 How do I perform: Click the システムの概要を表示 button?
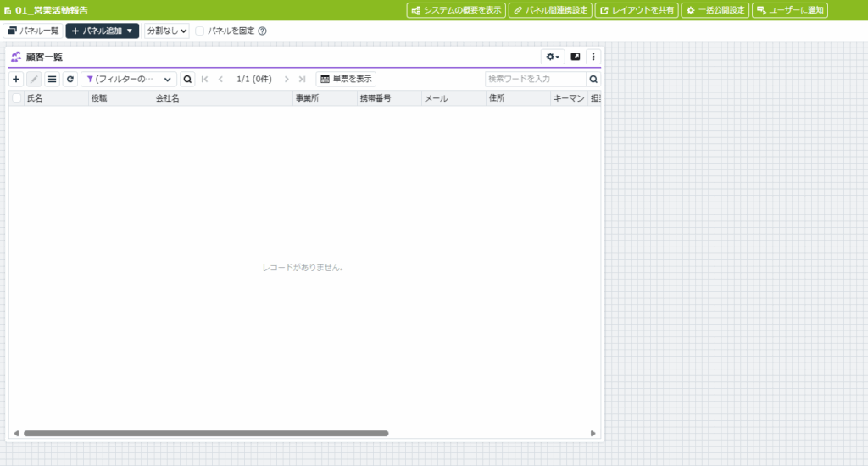tap(456, 10)
